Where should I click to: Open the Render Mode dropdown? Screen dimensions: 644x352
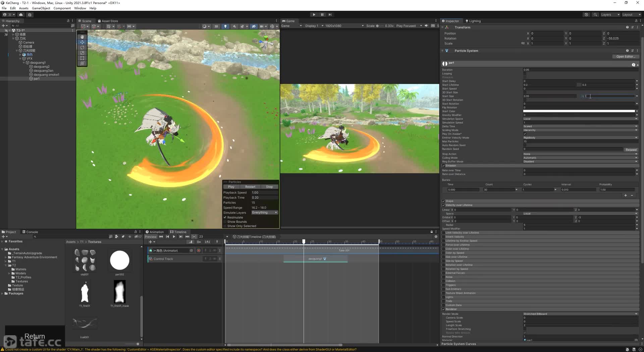580,314
